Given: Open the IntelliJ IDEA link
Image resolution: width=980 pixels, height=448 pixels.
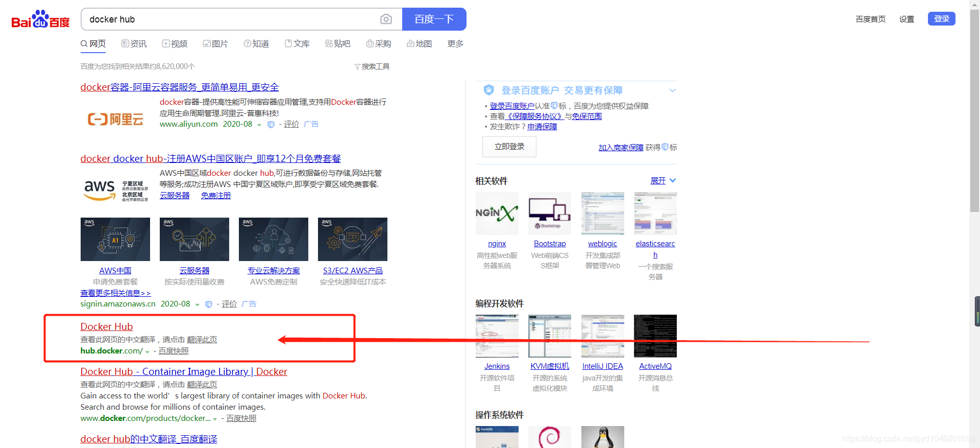Looking at the screenshot, I should [x=603, y=366].
